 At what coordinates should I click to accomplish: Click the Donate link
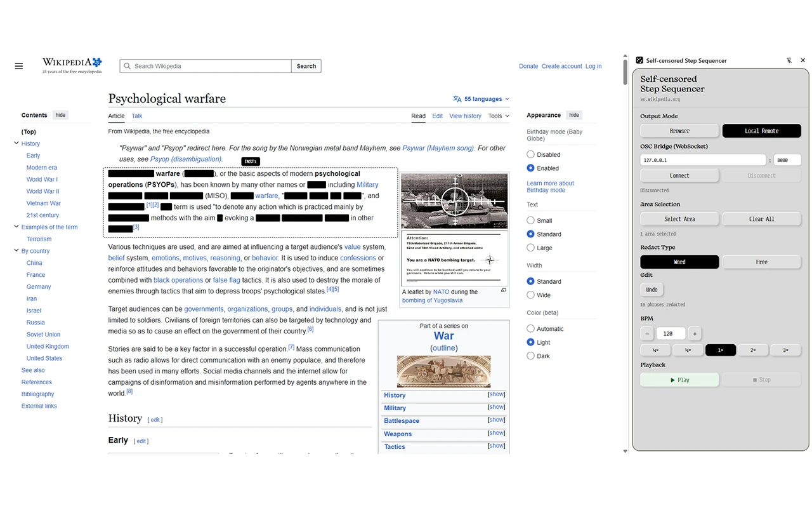[528, 66]
